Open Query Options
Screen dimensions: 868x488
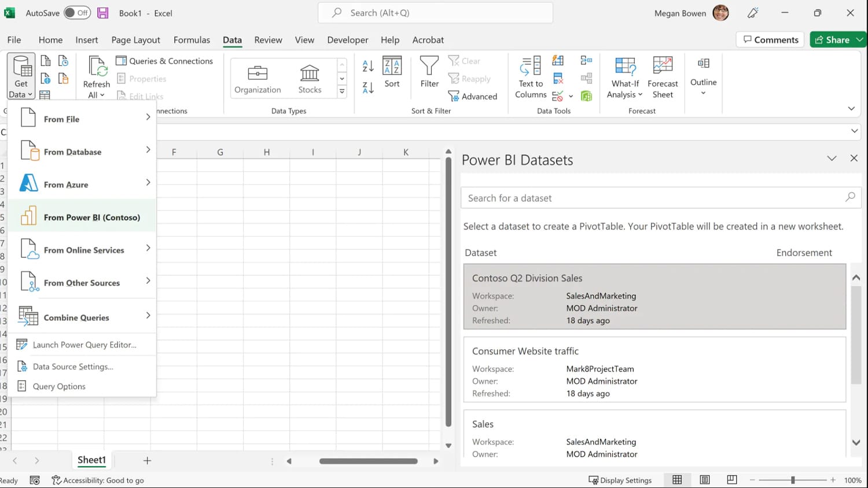coord(83,386)
